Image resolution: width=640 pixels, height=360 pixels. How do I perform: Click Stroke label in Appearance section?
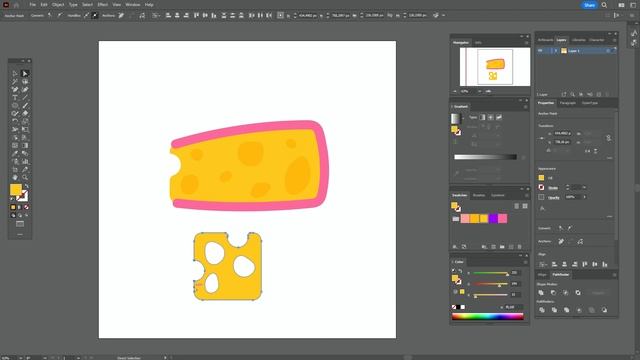pyautogui.click(x=553, y=188)
